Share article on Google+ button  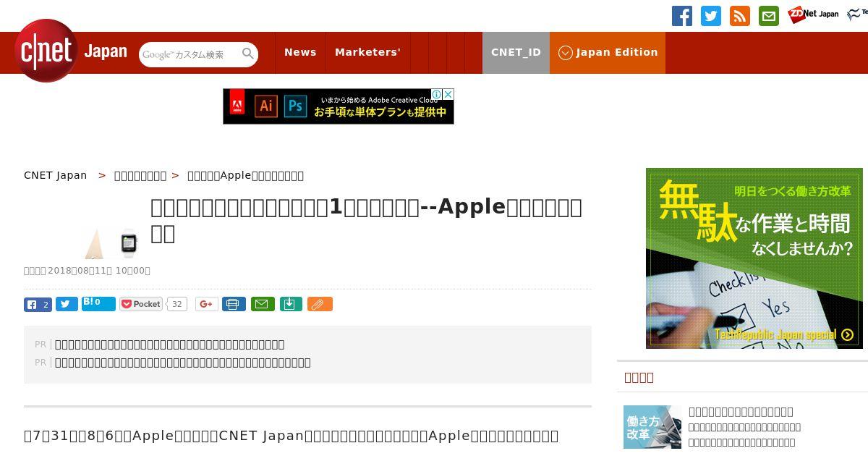(206, 304)
